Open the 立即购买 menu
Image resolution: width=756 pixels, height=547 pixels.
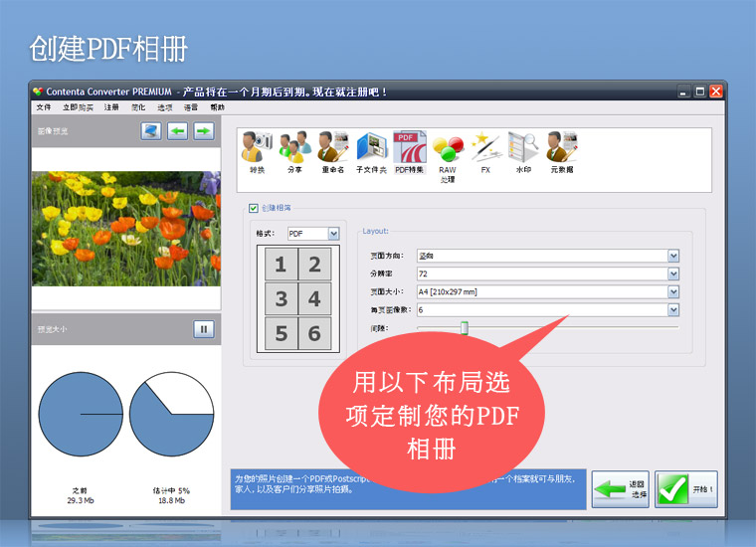78,107
